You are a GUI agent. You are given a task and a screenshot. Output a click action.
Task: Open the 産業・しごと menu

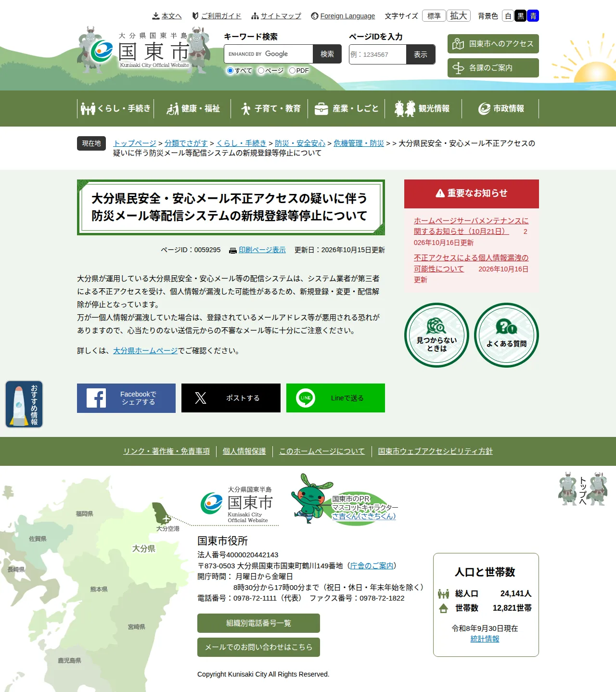pyautogui.click(x=346, y=108)
